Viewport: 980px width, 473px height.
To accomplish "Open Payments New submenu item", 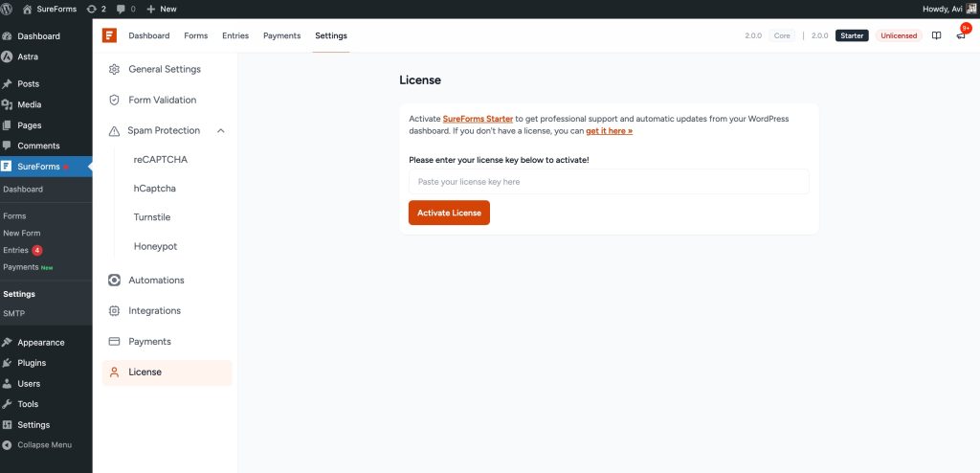I will [28, 267].
